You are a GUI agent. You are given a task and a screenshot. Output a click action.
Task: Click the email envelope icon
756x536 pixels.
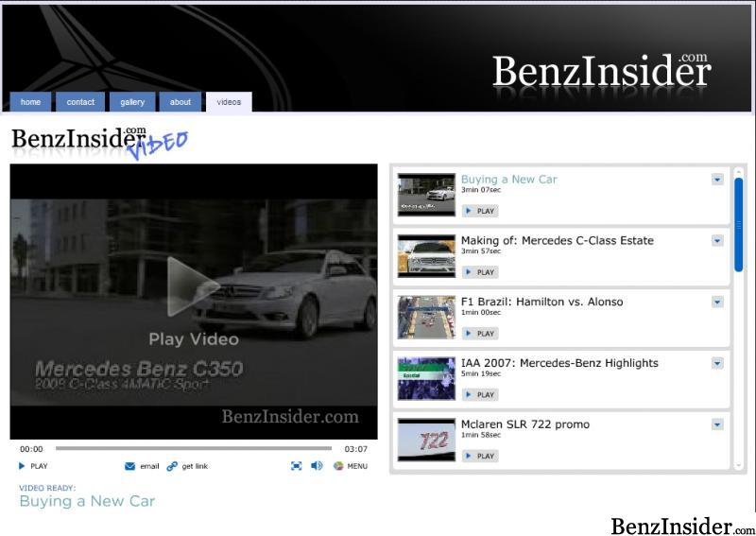click(129, 466)
